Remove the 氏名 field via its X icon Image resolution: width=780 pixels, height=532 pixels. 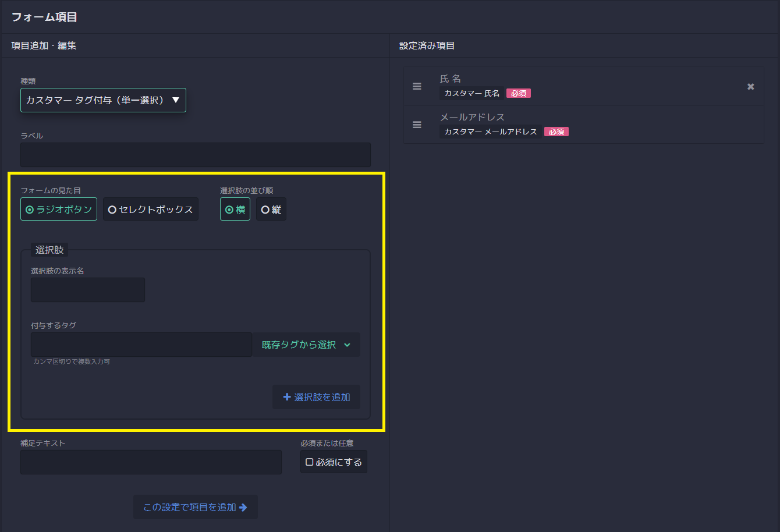750,86
